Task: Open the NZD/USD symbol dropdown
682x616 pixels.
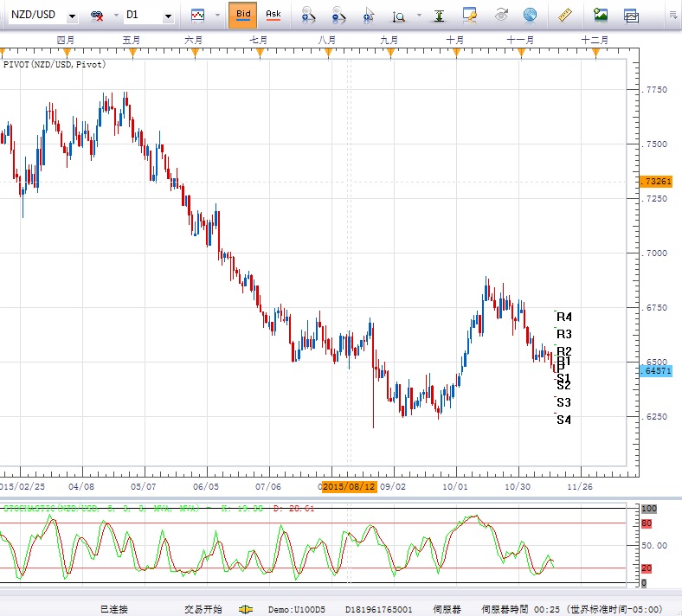Action: [71, 16]
